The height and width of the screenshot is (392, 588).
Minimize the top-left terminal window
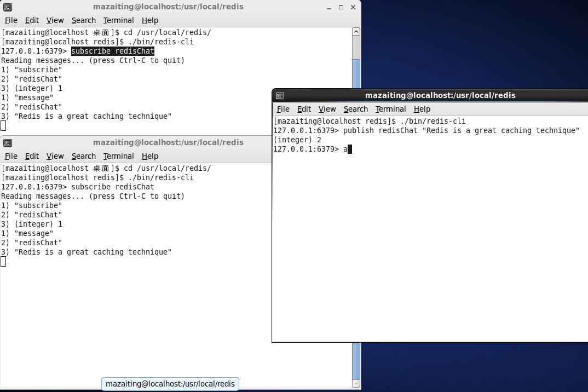(x=329, y=7)
